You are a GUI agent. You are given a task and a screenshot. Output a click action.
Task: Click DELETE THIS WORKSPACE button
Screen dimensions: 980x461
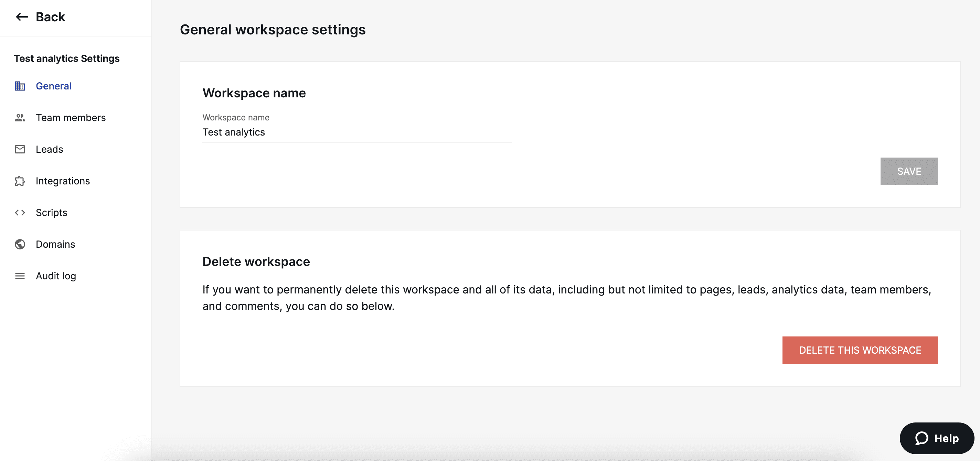(860, 350)
